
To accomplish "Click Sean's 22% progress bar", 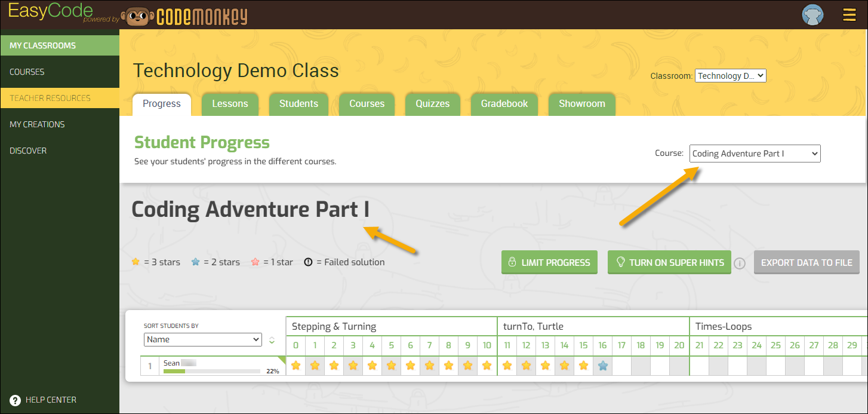I will coord(212,370).
